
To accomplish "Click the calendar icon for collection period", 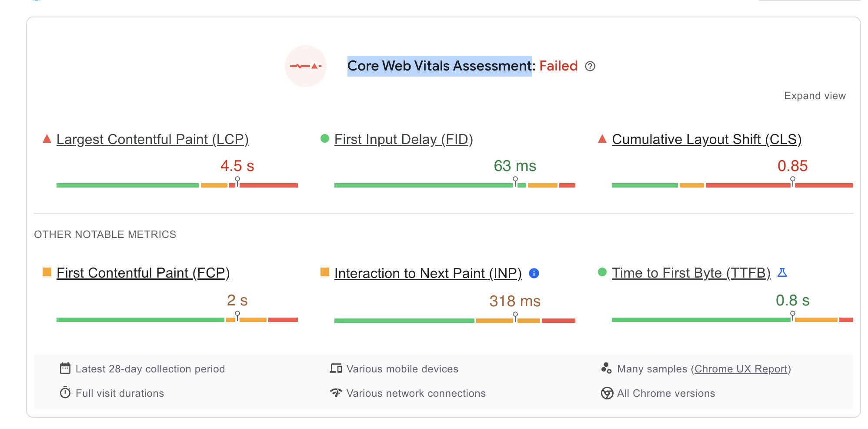I will pos(65,369).
